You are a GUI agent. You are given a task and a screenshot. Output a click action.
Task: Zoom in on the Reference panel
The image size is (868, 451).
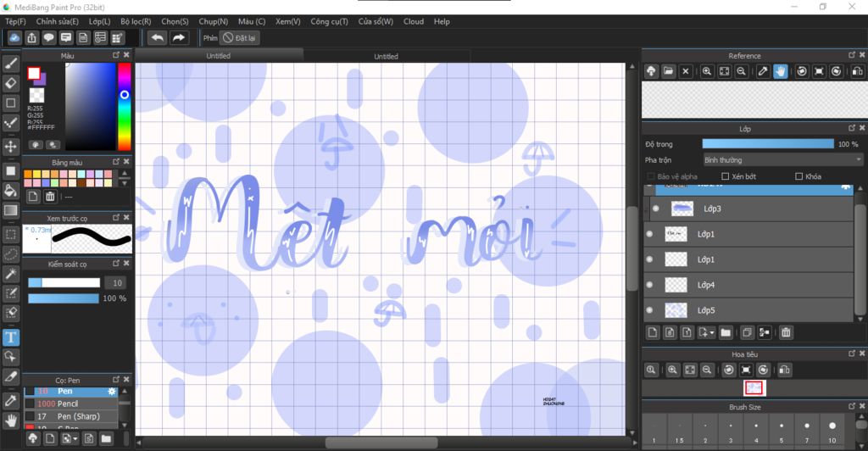click(707, 71)
